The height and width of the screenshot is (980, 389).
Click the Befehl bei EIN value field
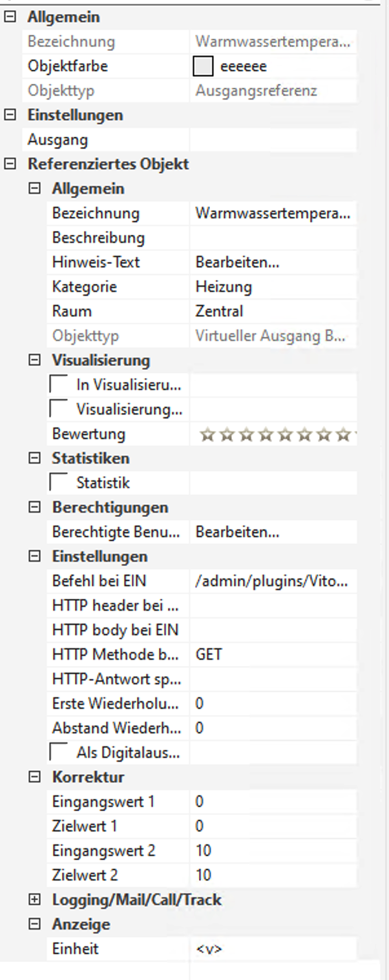271,581
